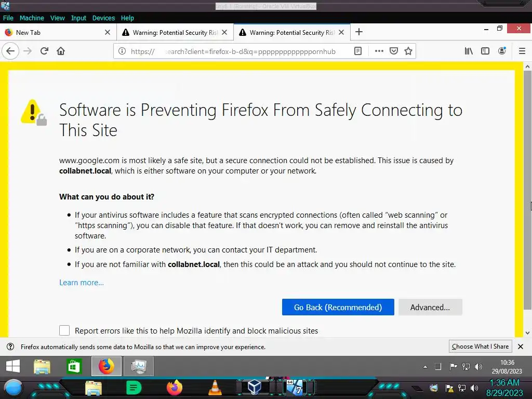The height and width of the screenshot is (399, 532).
Task: Click the page vertical scrollbar
Action: (x=527, y=190)
